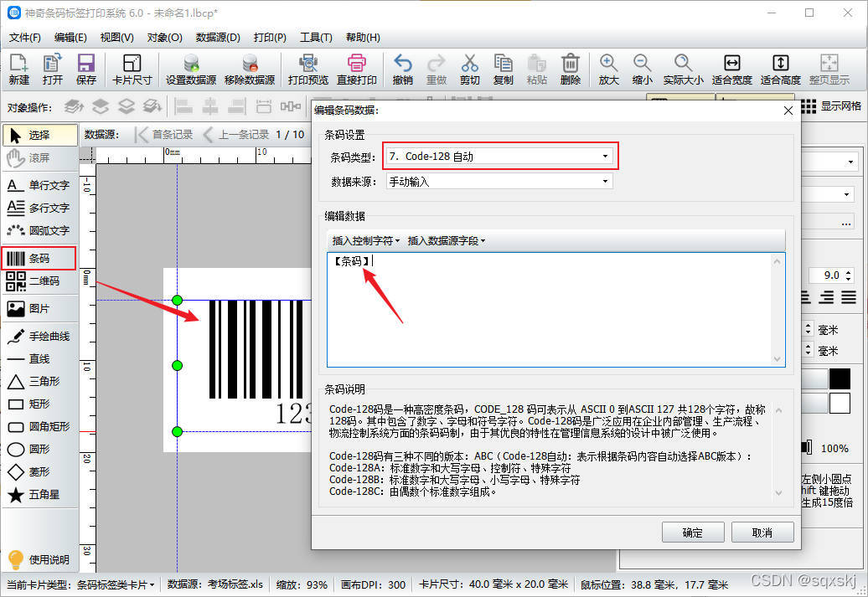868x597 pixels.
Task: Open 打印预览 print preview
Action: (x=308, y=69)
